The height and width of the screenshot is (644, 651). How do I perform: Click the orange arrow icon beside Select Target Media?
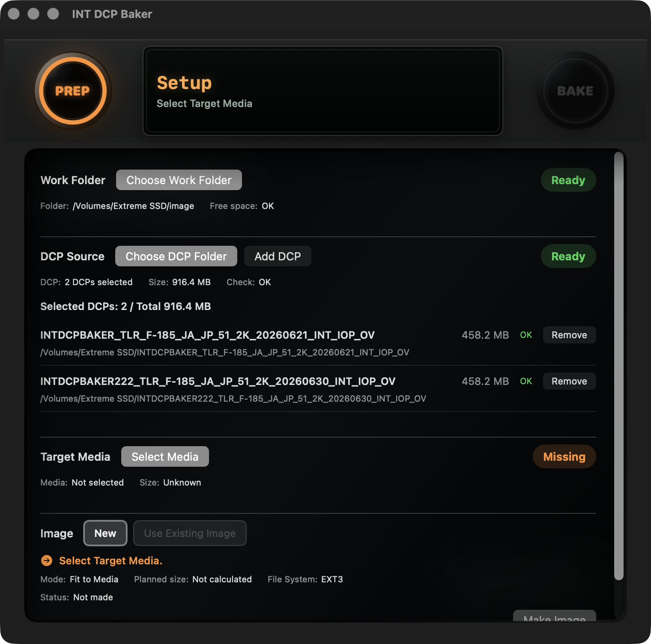[47, 561]
